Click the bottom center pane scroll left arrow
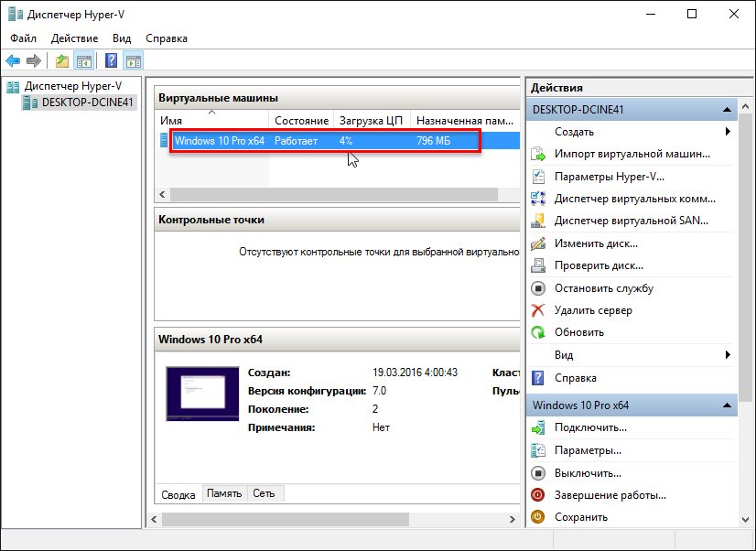Image resolution: width=756 pixels, height=551 pixels. [155, 519]
